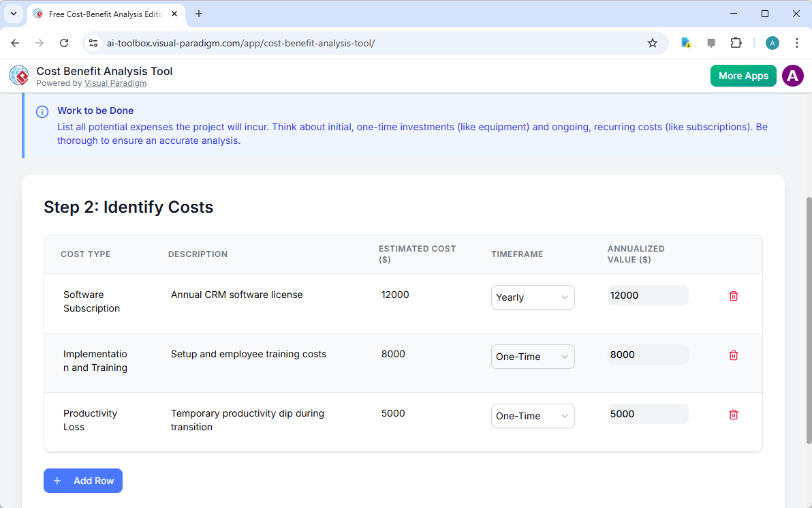The height and width of the screenshot is (508, 812).
Task: Open the Yearly timeframe dropdown
Action: 533,297
